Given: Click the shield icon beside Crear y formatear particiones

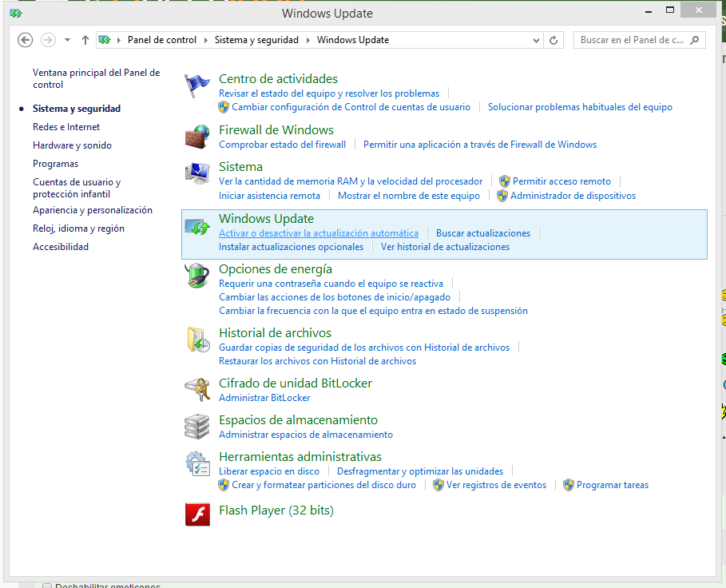Looking at the screenshot, I should pyautogui.click(x=224, y=485).
